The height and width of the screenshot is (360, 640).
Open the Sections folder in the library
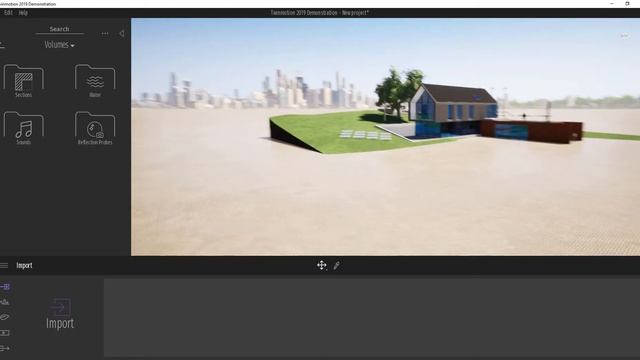23,81
